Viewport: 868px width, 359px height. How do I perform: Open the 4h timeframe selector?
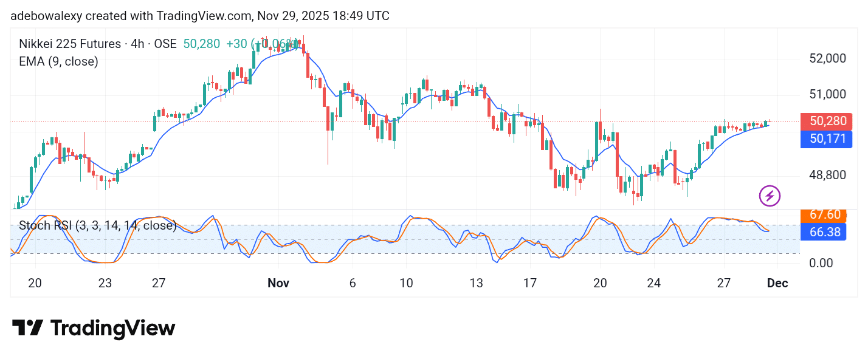[138, 44]
